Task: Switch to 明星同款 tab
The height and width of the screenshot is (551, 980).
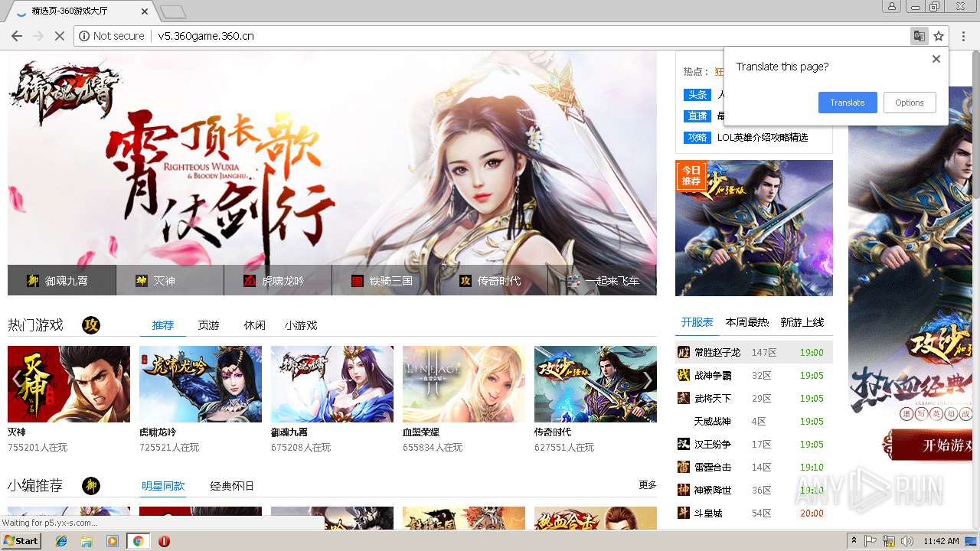Action: pos(163,486)
